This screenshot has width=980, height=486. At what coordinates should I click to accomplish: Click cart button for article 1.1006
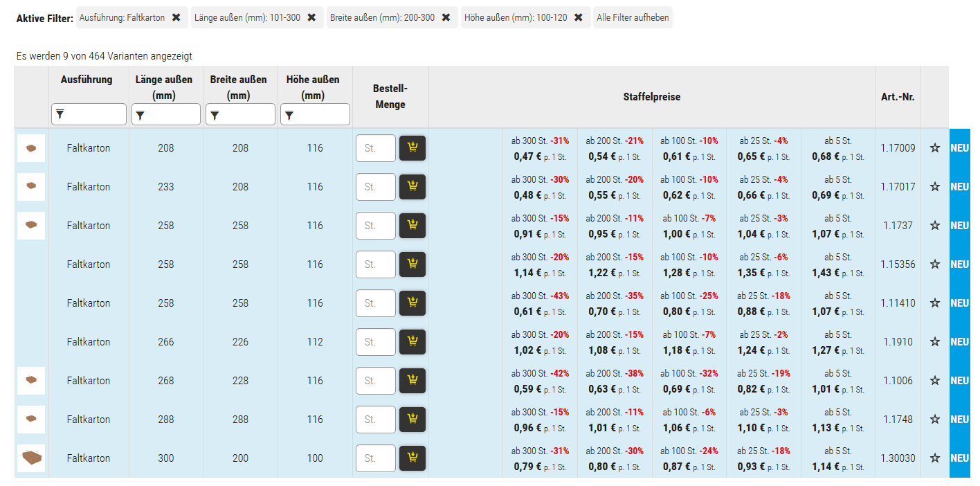[x=412, y=381]
